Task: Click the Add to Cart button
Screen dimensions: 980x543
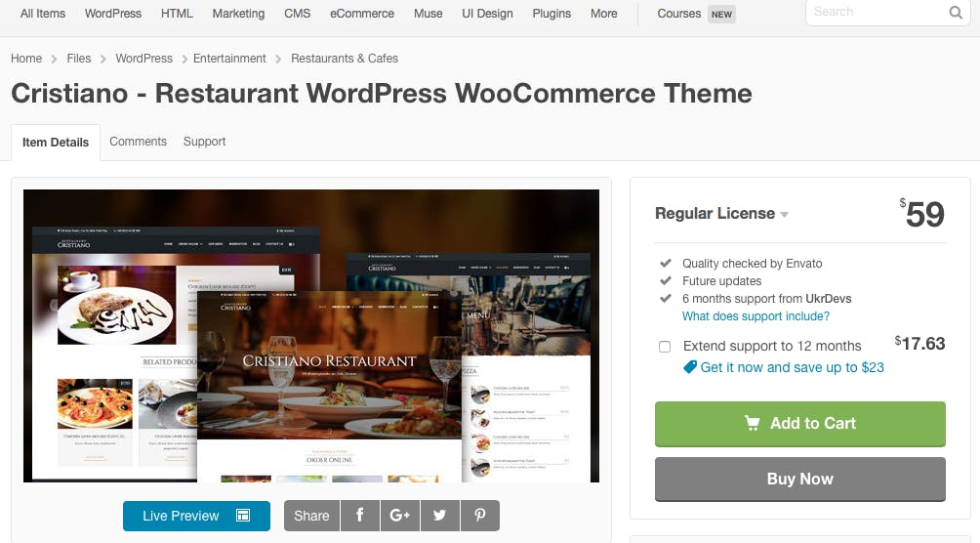Action: click(x=800, y=424)
